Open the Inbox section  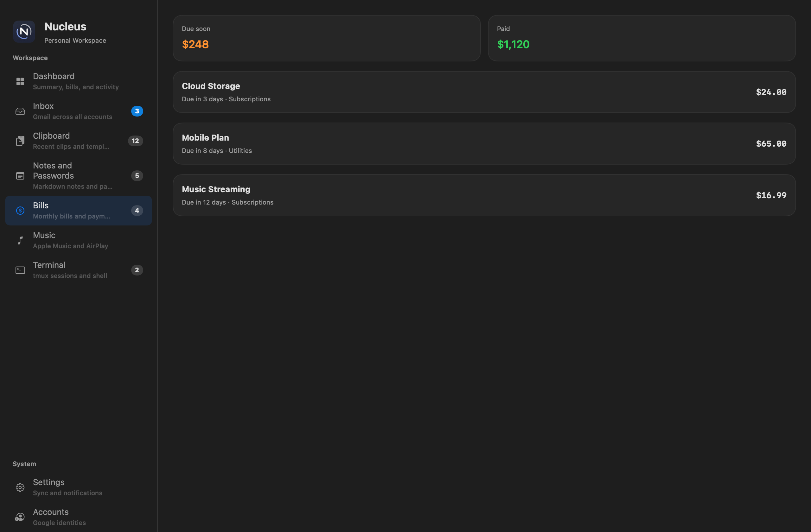(x=78, y=111)
